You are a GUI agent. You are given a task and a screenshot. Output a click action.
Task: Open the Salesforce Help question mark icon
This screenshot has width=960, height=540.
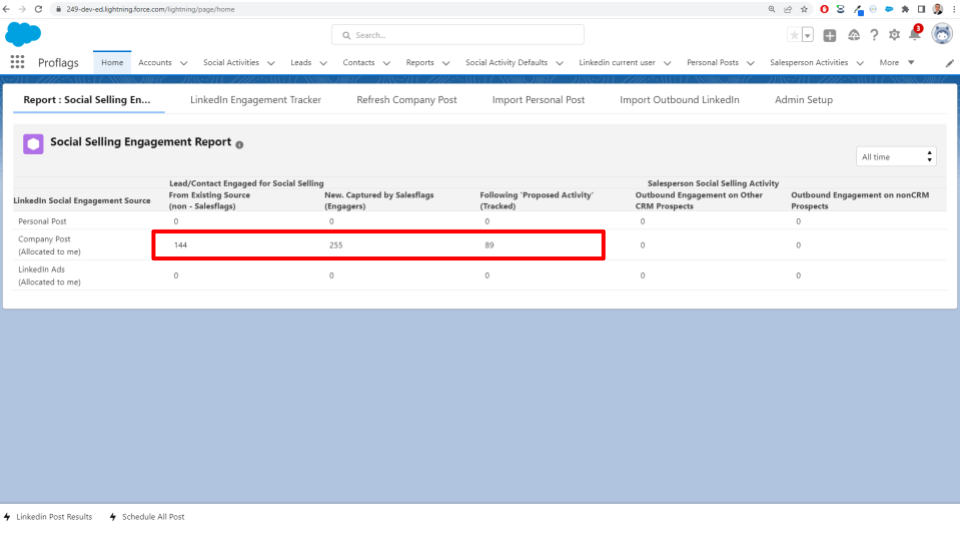(x=874, y=36)
